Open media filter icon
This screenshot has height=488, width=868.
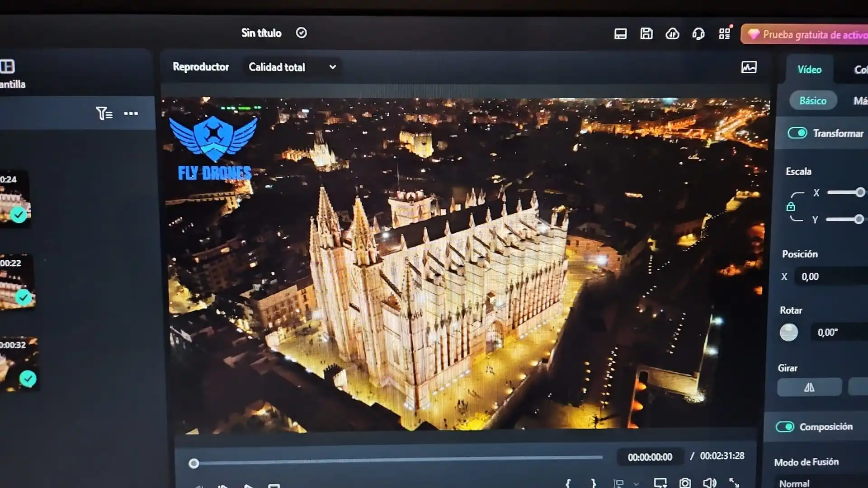(104, 113)
